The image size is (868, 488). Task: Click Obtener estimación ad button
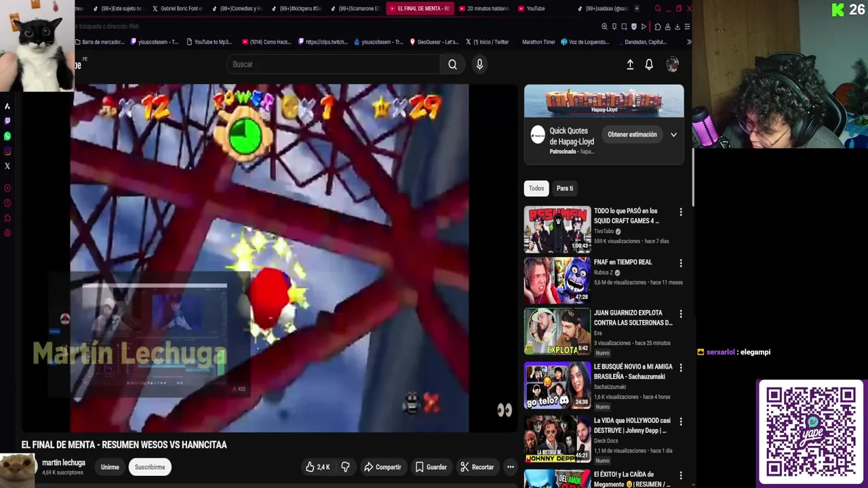632,135
